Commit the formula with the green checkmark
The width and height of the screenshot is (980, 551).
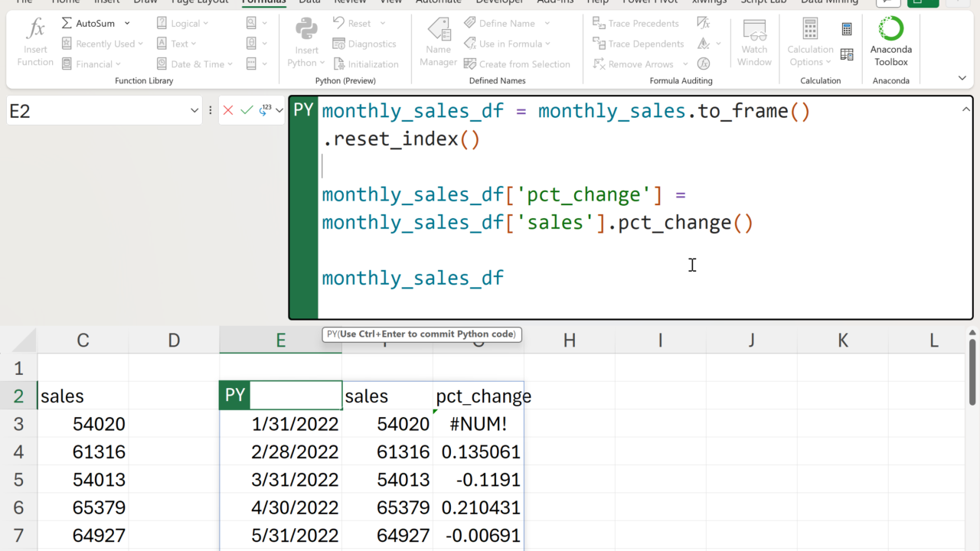(x=246, y=111)
